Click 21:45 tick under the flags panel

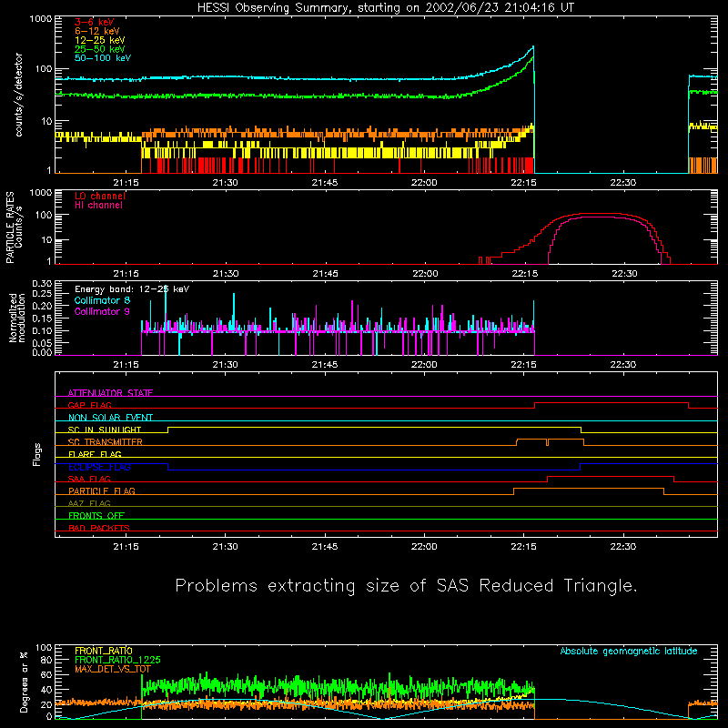pyautogui.click(x=325, y=547)
